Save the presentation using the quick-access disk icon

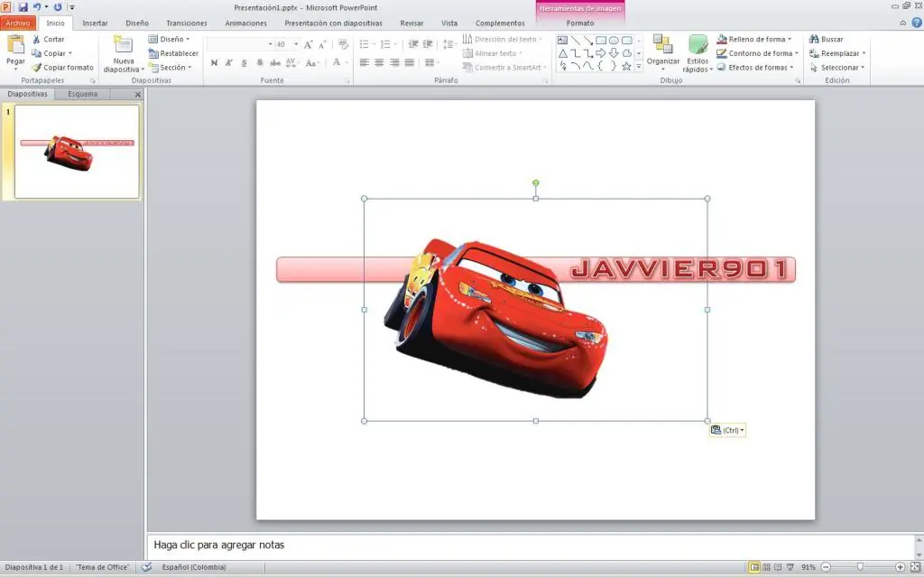(x=23, y=7)
